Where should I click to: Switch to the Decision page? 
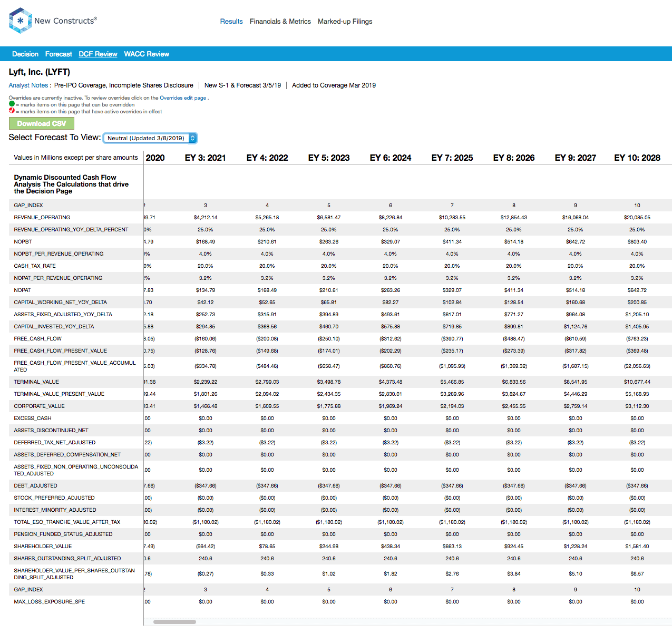pos(25,54)
